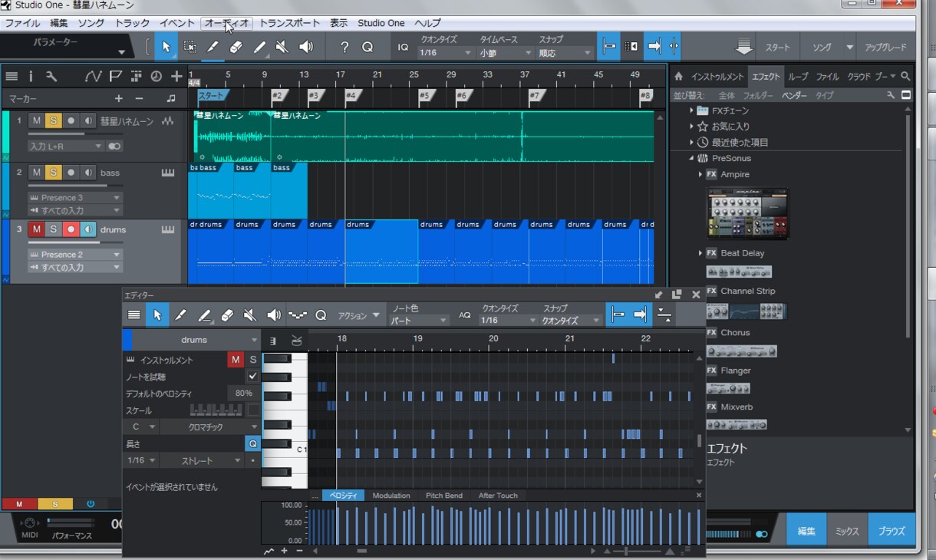Viewport: 936px width, 560px height.
Task: Open the track inspector via the i icon
Action: pyautogui.click(x=31, y=76)
